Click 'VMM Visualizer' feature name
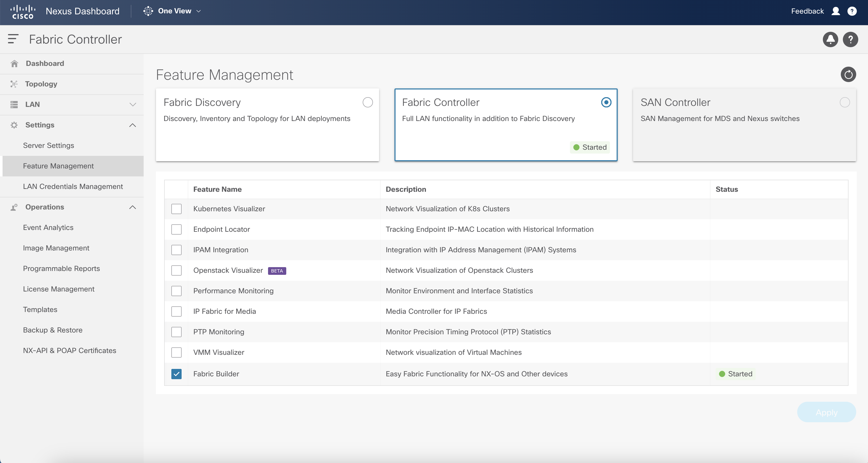The image size is (868, 463). [219, 353]
